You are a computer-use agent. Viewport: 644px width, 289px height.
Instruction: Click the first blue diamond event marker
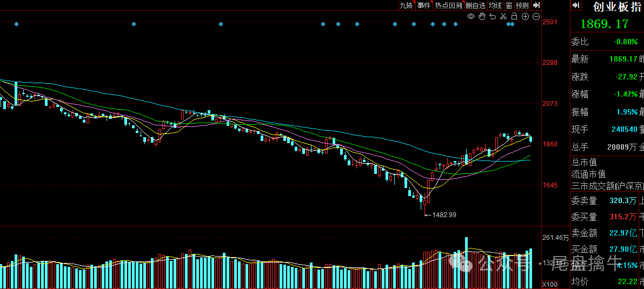16,24
